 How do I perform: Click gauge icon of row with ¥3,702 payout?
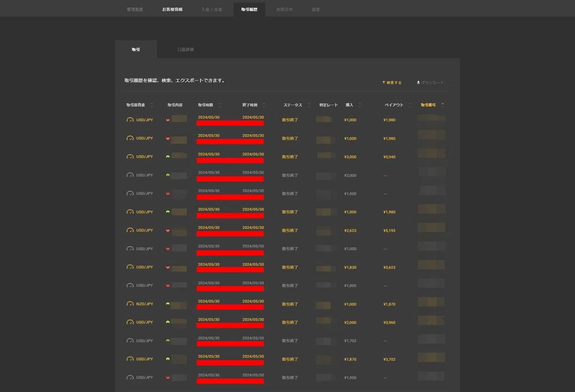[130, 359]
